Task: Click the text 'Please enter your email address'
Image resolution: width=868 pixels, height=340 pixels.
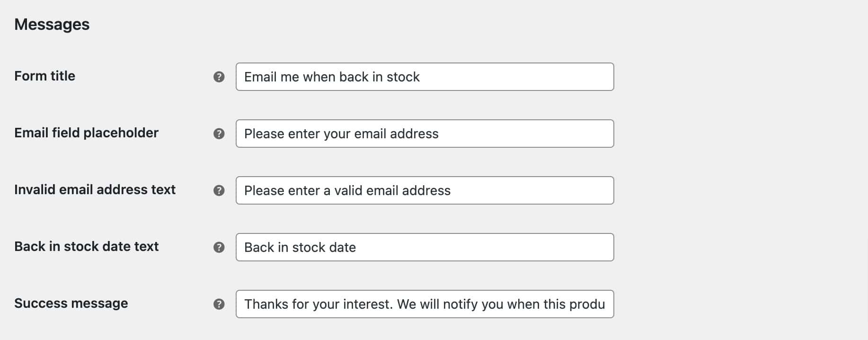Action: click(x=341, y=134)
